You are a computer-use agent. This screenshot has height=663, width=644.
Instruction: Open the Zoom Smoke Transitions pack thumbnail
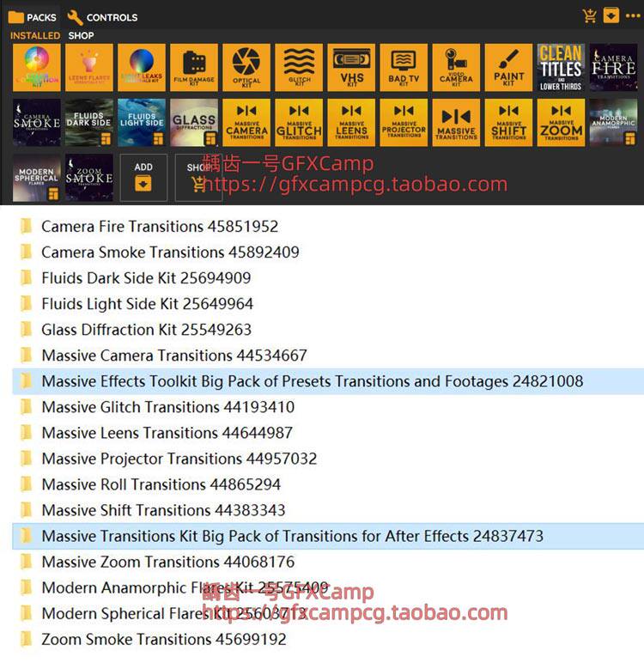[89, 178]
